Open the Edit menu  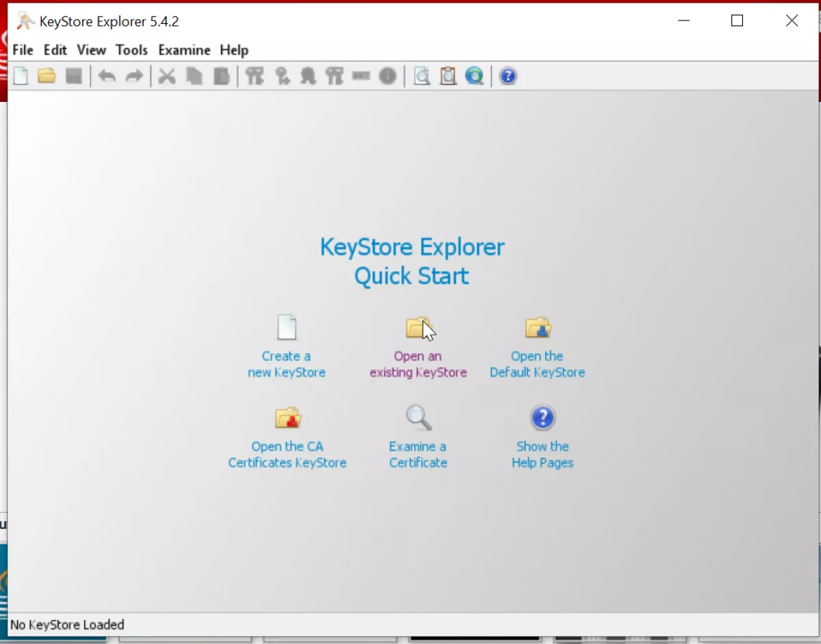coord(55,50)
